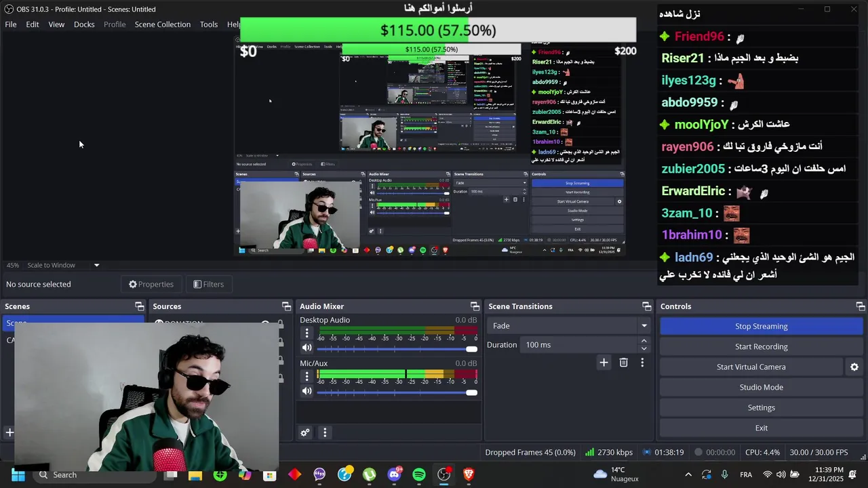The width and height of the screenshot is (868, 488).
Task: Click the "Dropped Frames 45 (0.0%)" status text
Action: pyautogui.click(x=530, y=452)
